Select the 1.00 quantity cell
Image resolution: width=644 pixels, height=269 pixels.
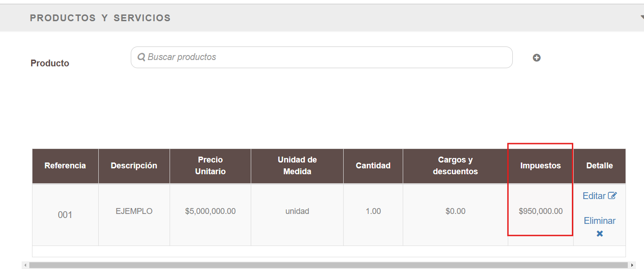(373, 215)
